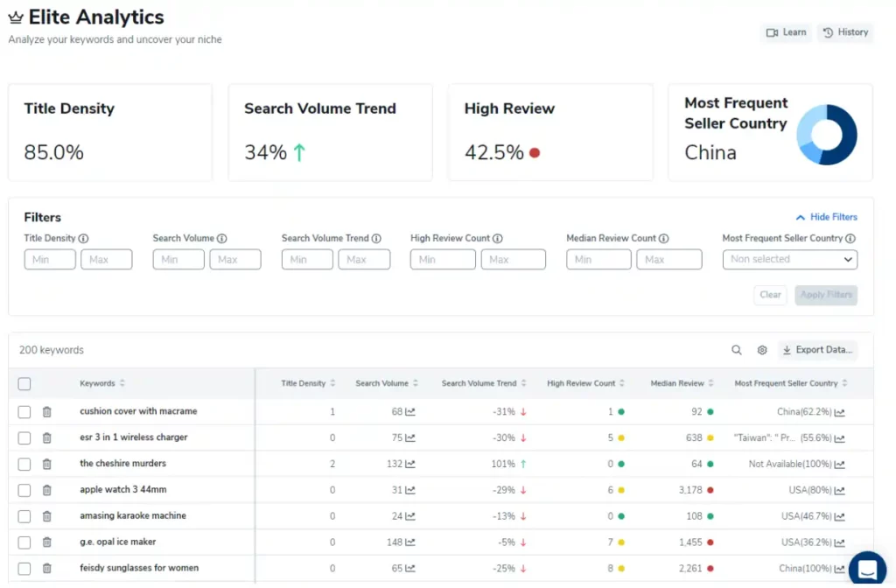The image size is (896, 588).
Task: Check the select-all checkbox in the table header
Action: click(x=24, y=382)
